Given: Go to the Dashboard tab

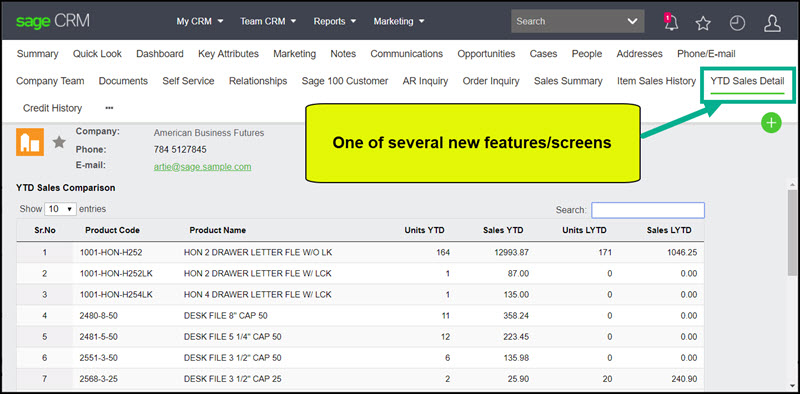Looking at the screenshot, I should click(x=160, y=54).
